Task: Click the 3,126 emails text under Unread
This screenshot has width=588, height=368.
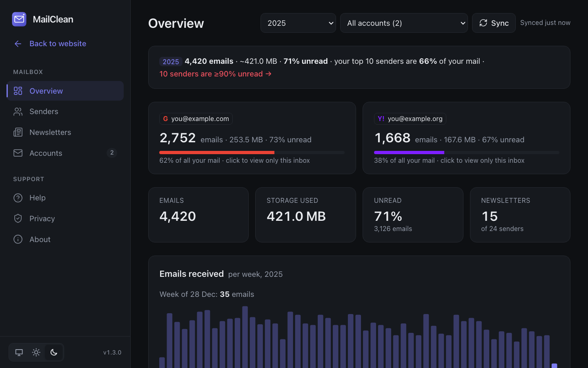Action: click(x=393, y=229)
